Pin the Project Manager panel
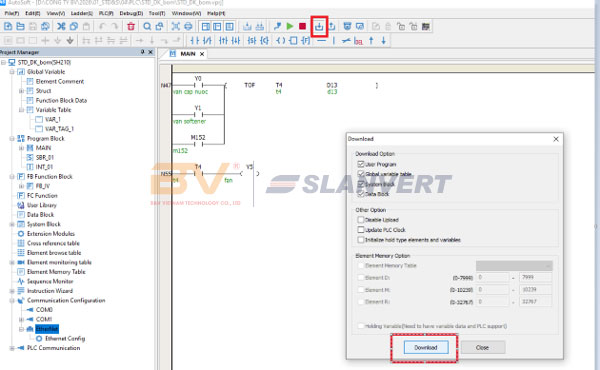 click(142, 52)
